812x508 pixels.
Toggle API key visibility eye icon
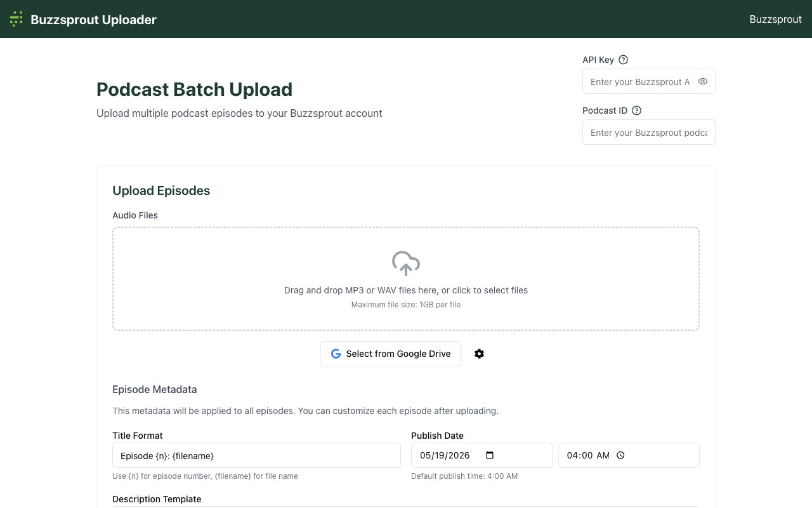pos(703,81)
